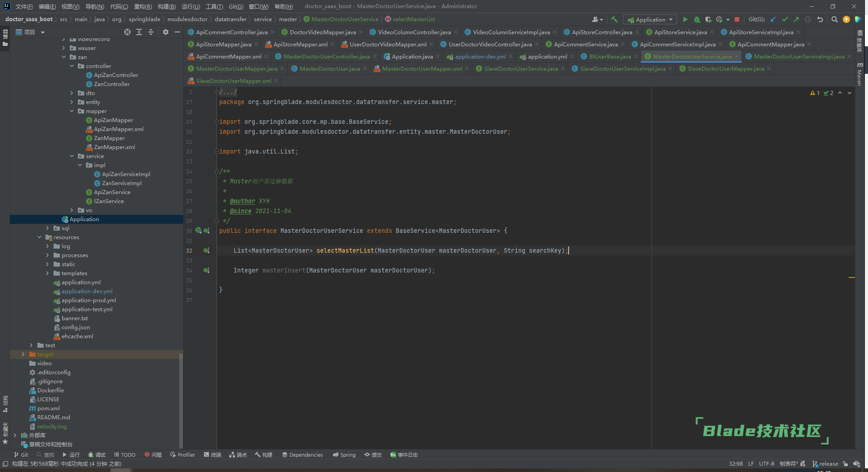868x472 pixels.
Task: Click the Git rollback undo arrow
Action: tap(820, 19)
